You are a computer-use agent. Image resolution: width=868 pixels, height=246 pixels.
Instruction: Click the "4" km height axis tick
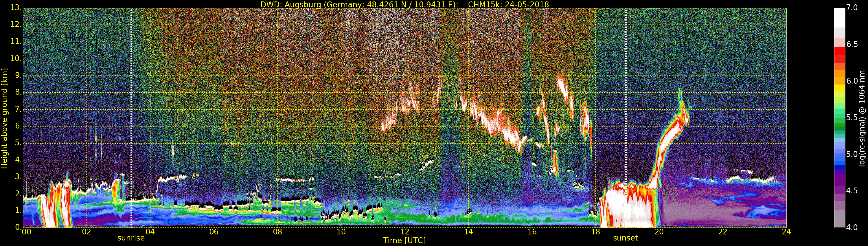pos(18,160)
